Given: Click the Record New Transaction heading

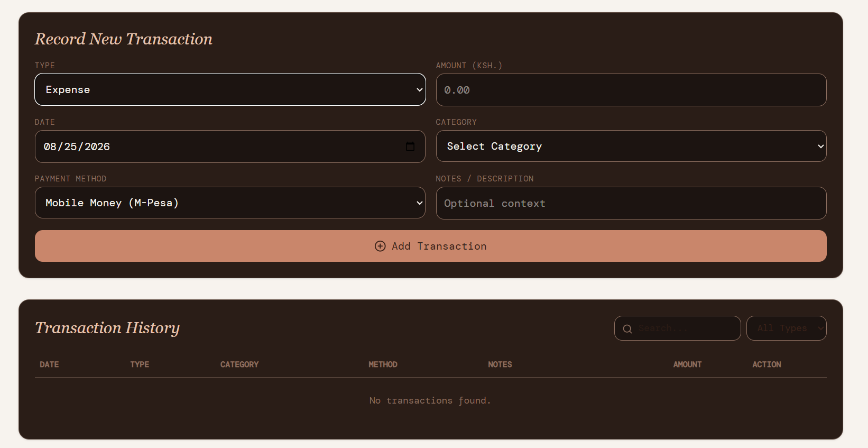Looking at the screenshot, I should (124, 39).
